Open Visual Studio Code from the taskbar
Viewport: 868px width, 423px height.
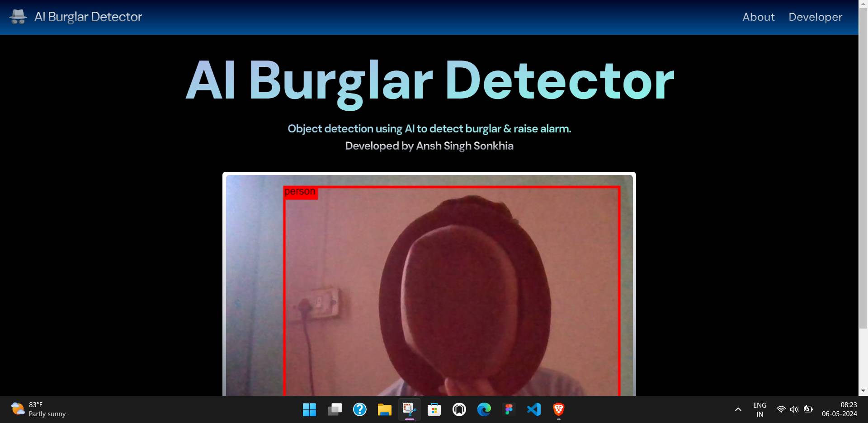point(534,409)
